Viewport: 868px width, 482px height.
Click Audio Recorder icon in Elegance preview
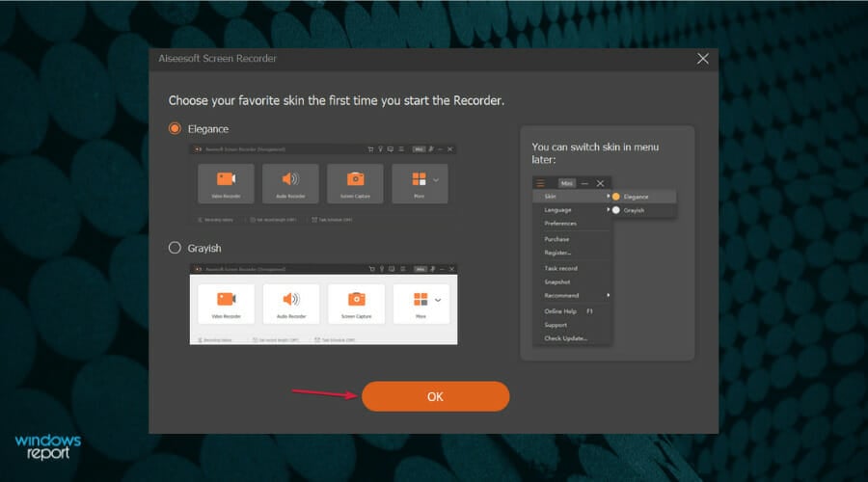pos(291,179)
